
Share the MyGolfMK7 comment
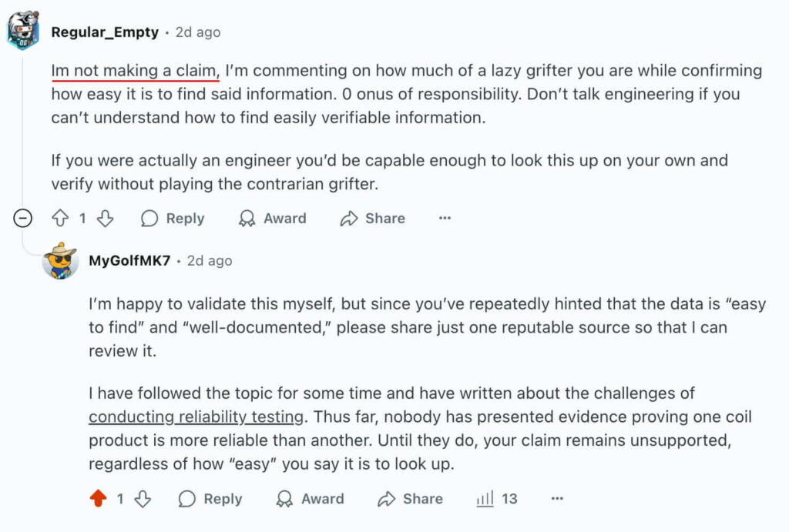410,498
